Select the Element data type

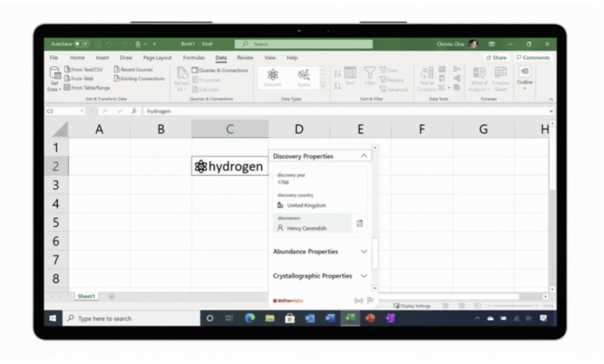(x=273, y=78)
